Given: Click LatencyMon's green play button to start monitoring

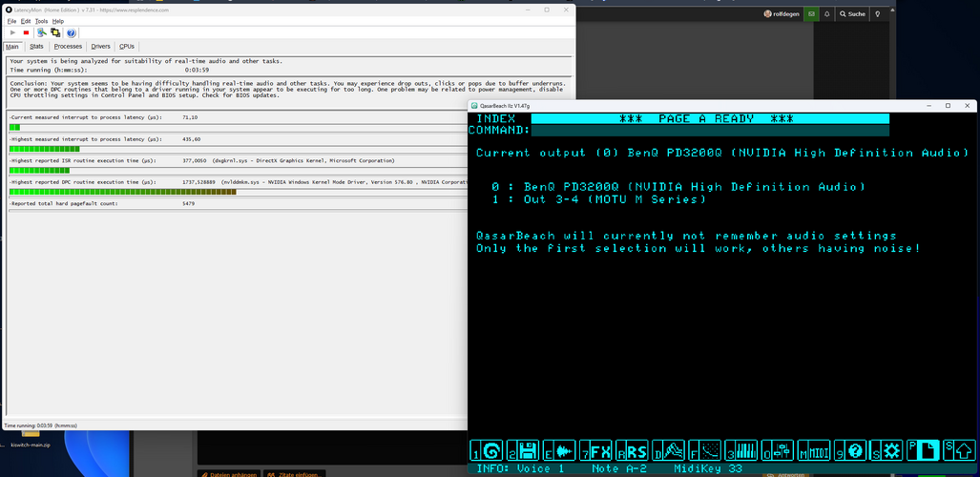Looking at the screenshot, I should coord(12,32).
